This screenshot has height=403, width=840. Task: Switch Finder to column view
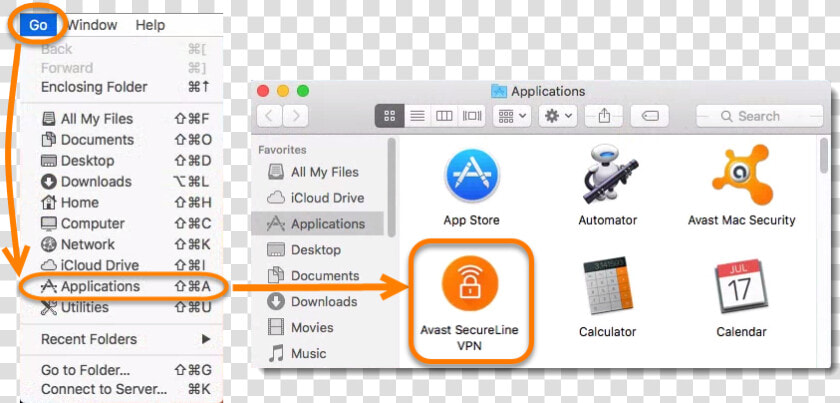444,116
